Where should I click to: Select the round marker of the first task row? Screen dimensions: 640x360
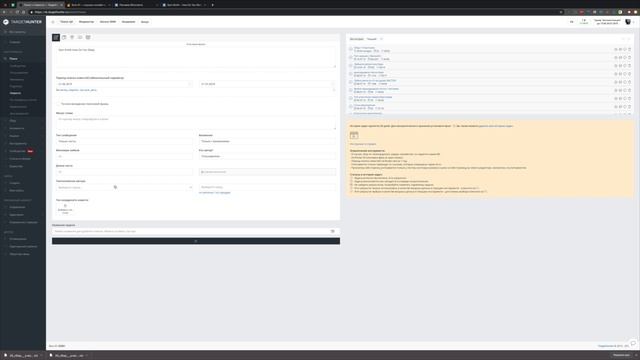click(x=351, y=49)
